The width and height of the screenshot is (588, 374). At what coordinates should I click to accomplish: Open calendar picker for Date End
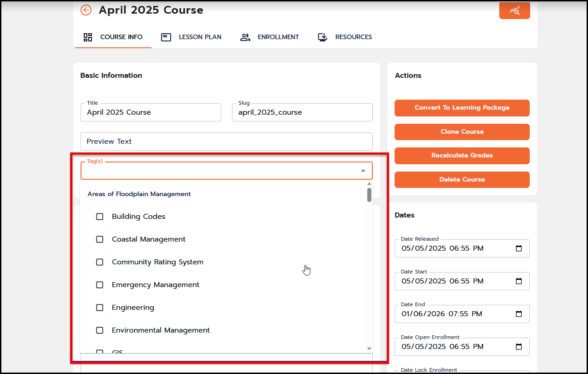tap(518, 314)
